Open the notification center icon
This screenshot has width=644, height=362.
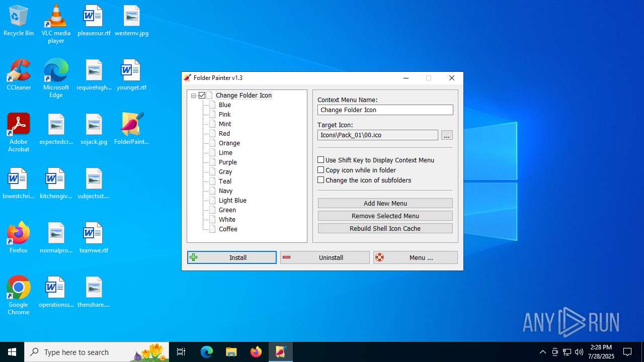(627, 352)
